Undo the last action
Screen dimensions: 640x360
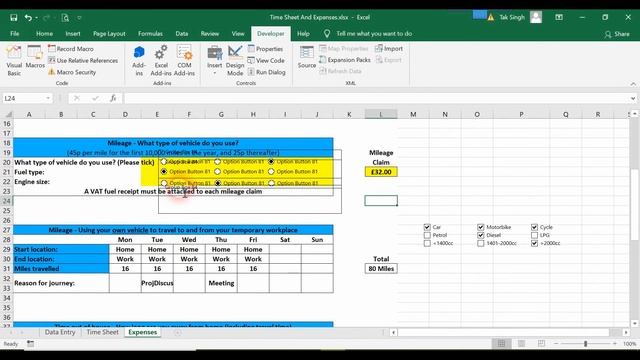tap(28, 18)
